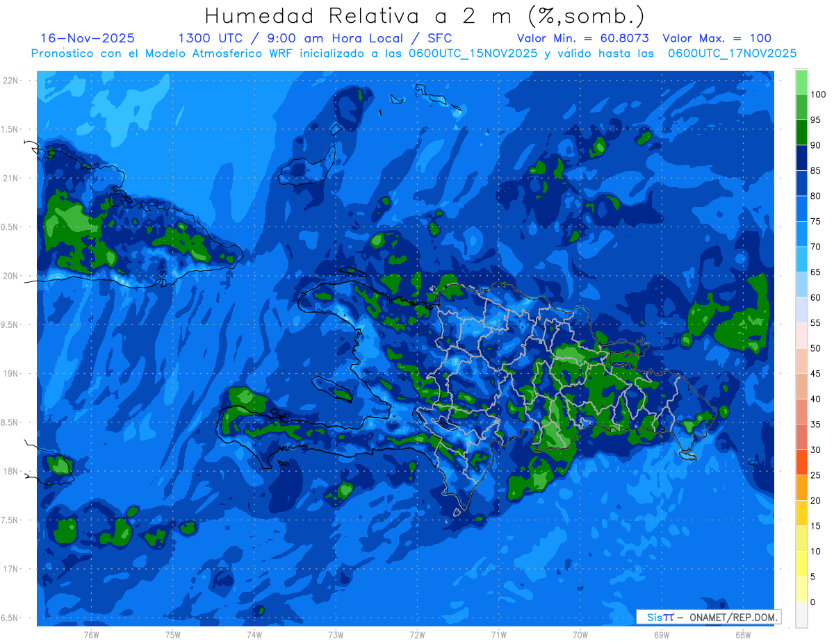Click the navy swatch between 85 and 90
The image size is (834, 644).
tap(801, 158)
